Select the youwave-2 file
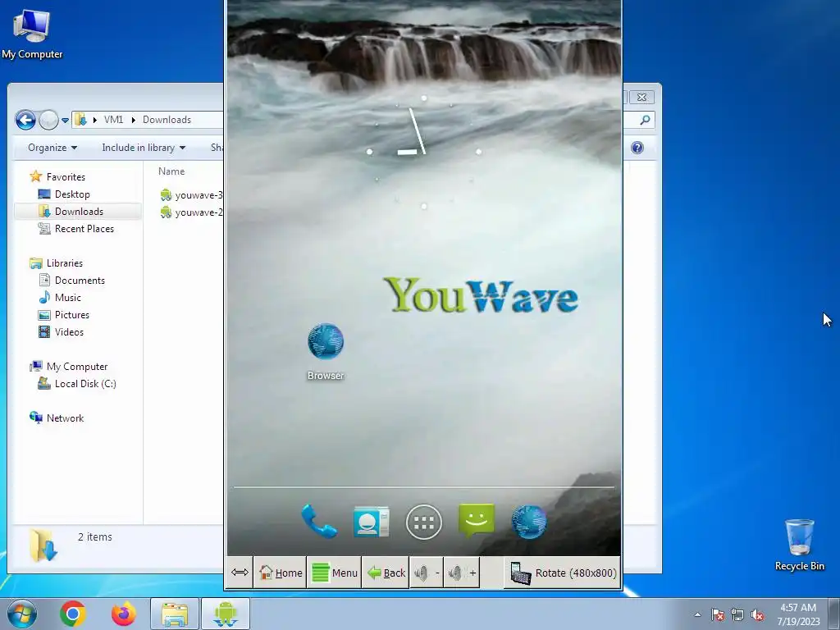 click(x=191, y=212)
